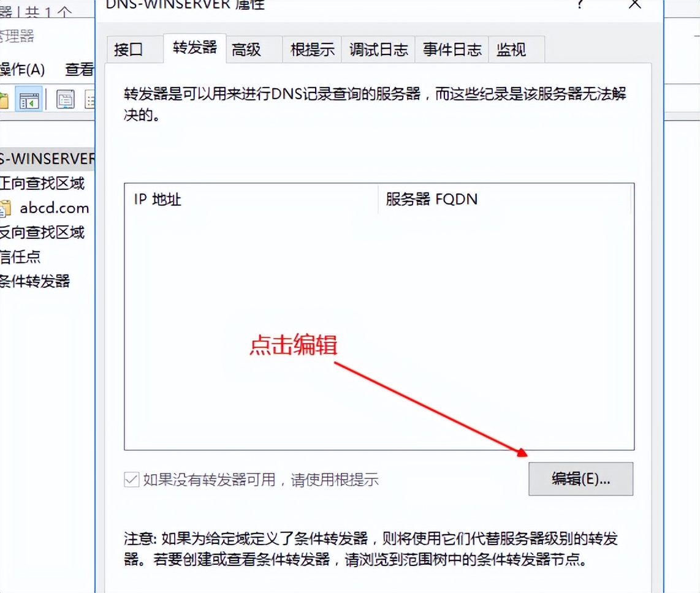Select the DNS-WINSERVER server node
Image resolution: width=700 pixels, height=593 pixels.
pos(43,159)
